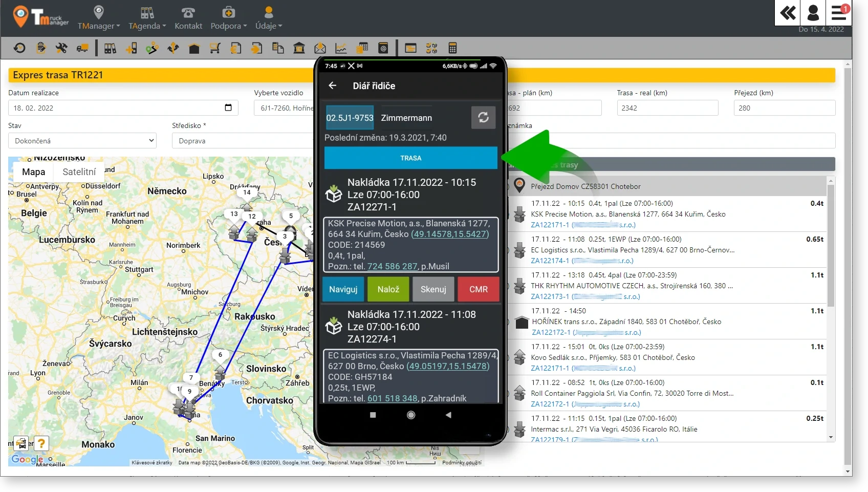Tap the phone refresh sync button
This screenshot has height=492, width=868.
coord(483,118)
